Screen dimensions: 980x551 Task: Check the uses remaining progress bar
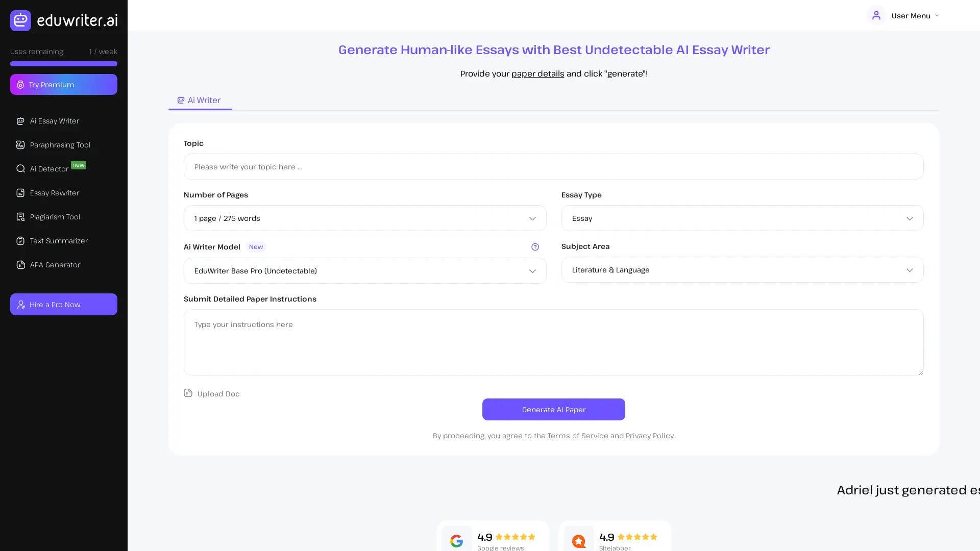[64, 63]
